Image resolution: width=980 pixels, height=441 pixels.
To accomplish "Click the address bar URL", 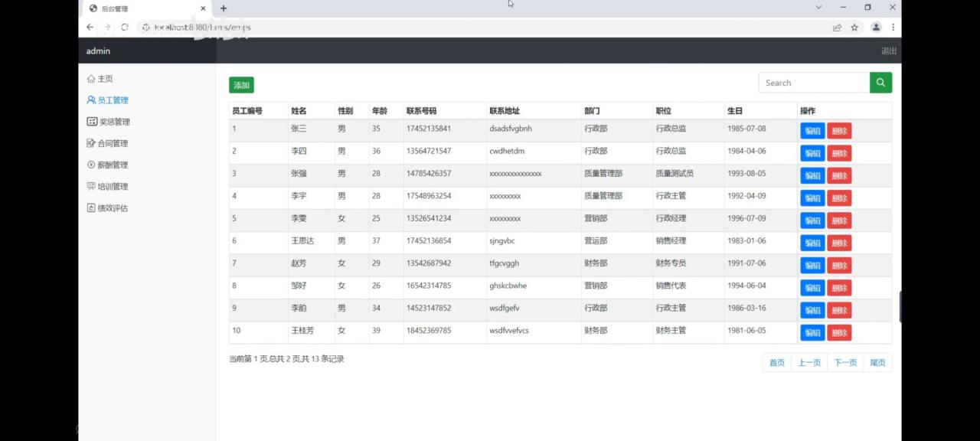I will [x=202, y=27].
